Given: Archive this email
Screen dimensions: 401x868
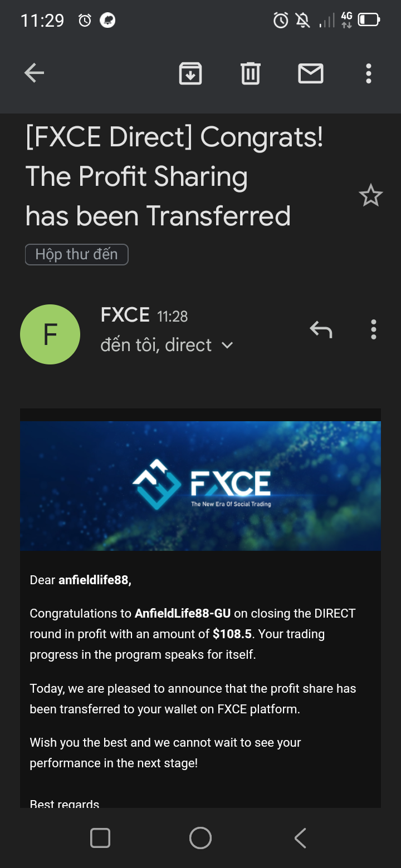Looking at the screenshot, I should 190,73.
